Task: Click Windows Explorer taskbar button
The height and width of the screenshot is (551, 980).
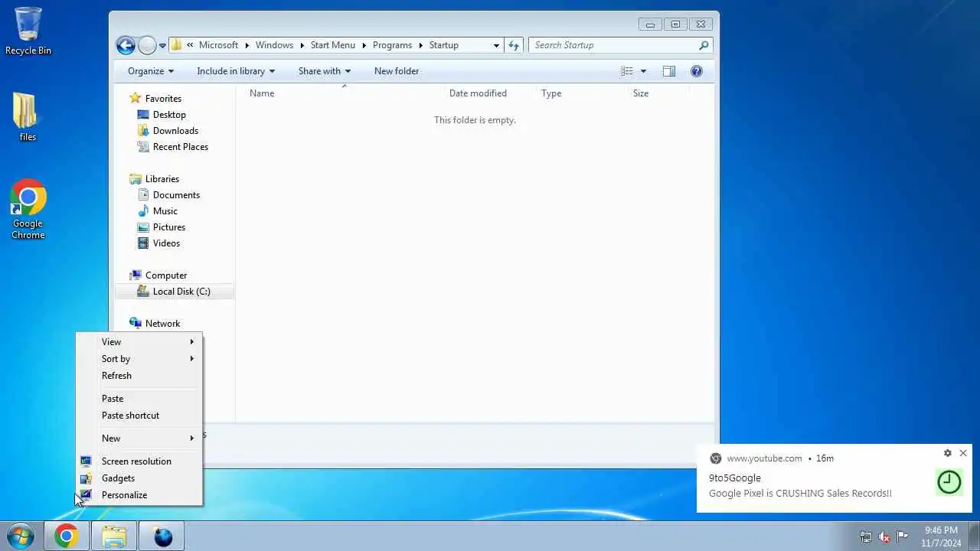Action: pyautogui.click(x=114, y=536)
